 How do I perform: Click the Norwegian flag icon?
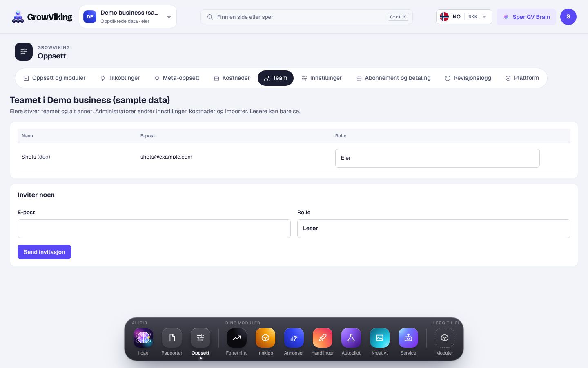point(444,17)
